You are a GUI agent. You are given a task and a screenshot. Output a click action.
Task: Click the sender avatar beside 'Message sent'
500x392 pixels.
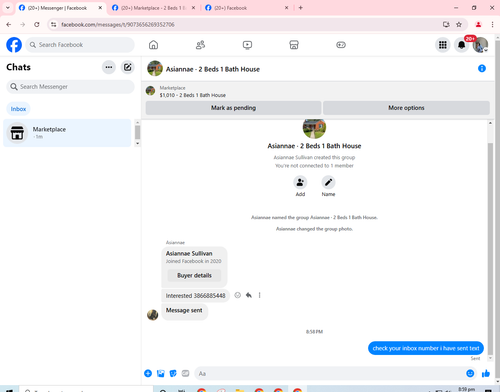pyautogui.click(x=153, y=315)
